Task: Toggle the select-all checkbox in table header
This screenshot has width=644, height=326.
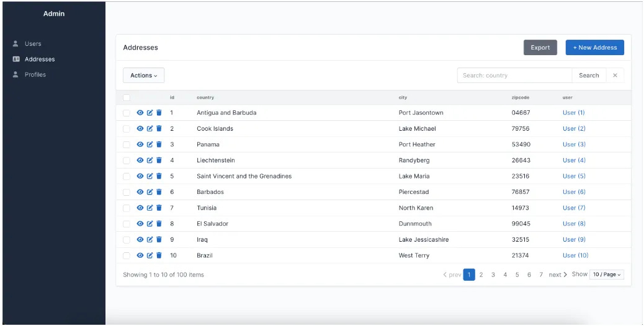Action: [x=127, y=97]
